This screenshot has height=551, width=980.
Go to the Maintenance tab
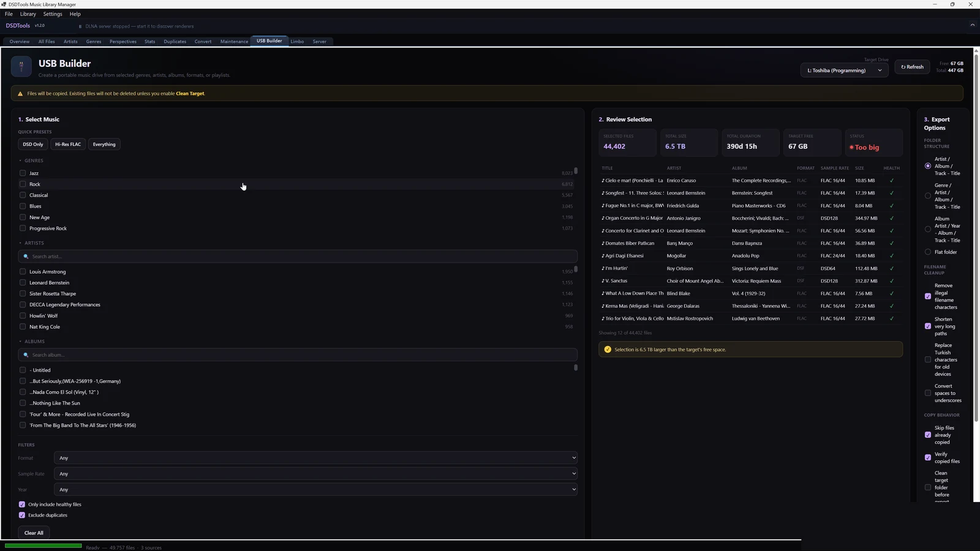coord(234,42)
